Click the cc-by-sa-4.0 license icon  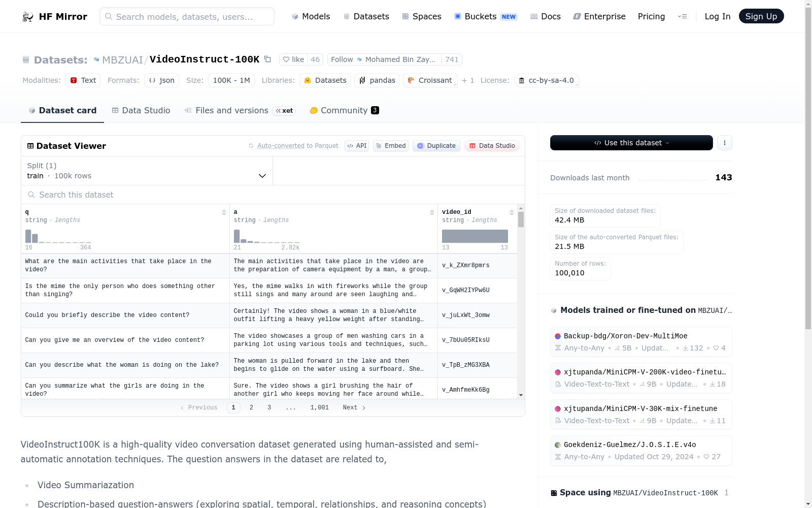[521, 80]
